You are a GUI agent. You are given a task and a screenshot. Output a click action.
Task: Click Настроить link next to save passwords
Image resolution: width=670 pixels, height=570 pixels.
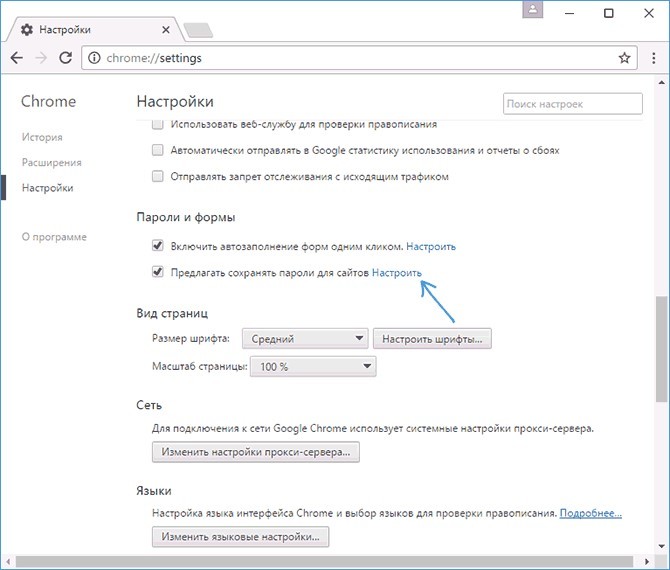397,272
